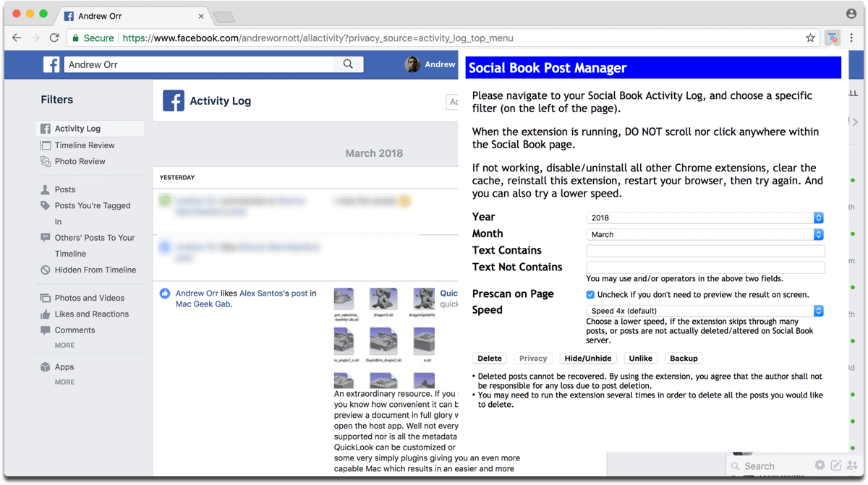Switch to the Andrew Orr browser tab

[132, 15]
